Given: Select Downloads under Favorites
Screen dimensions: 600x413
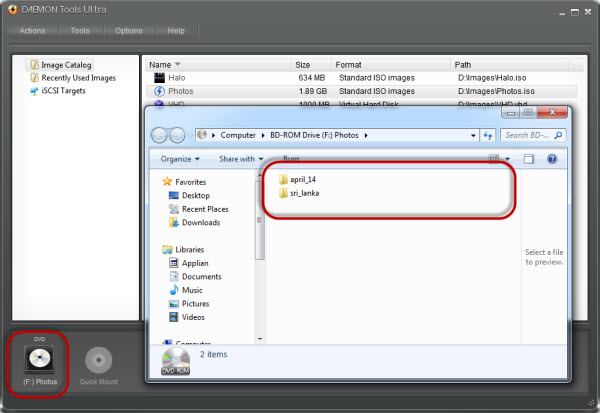Looking at the screenshot, I should coord(194,222).
